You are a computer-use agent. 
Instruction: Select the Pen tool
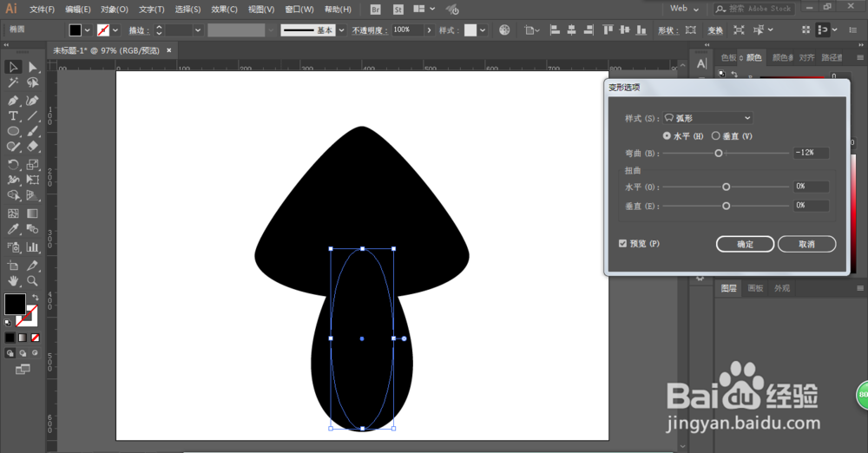click(13, 101)
